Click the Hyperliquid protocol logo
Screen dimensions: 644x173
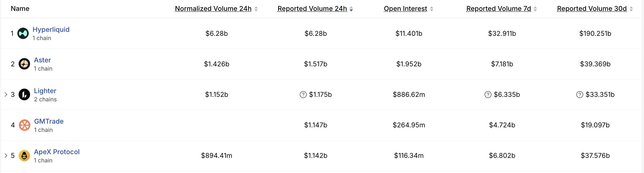(x=23, y=33)
